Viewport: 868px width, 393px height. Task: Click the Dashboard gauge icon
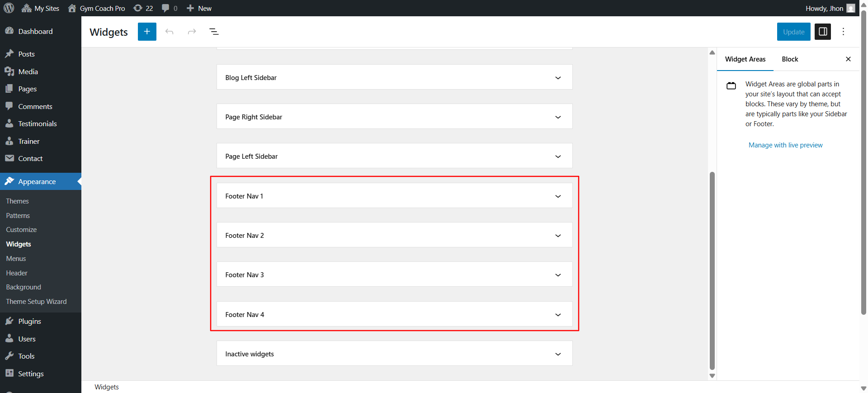(9, 31)
